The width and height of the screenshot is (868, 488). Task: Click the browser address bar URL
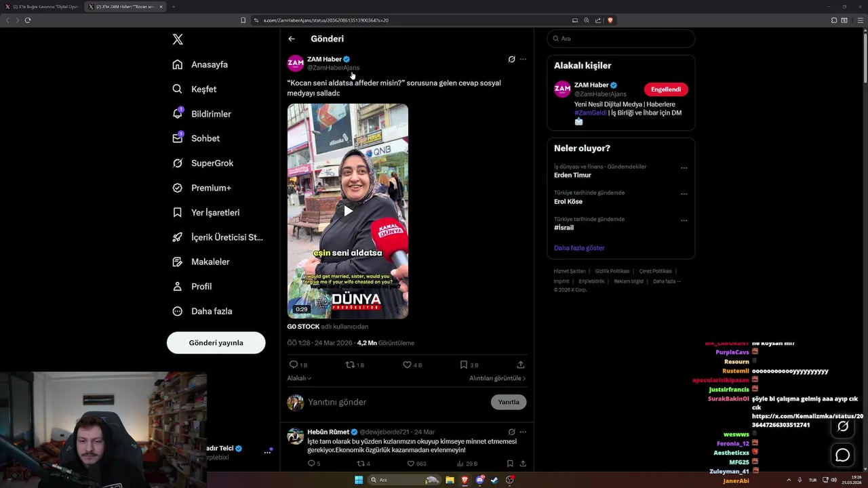click(325, 20)
